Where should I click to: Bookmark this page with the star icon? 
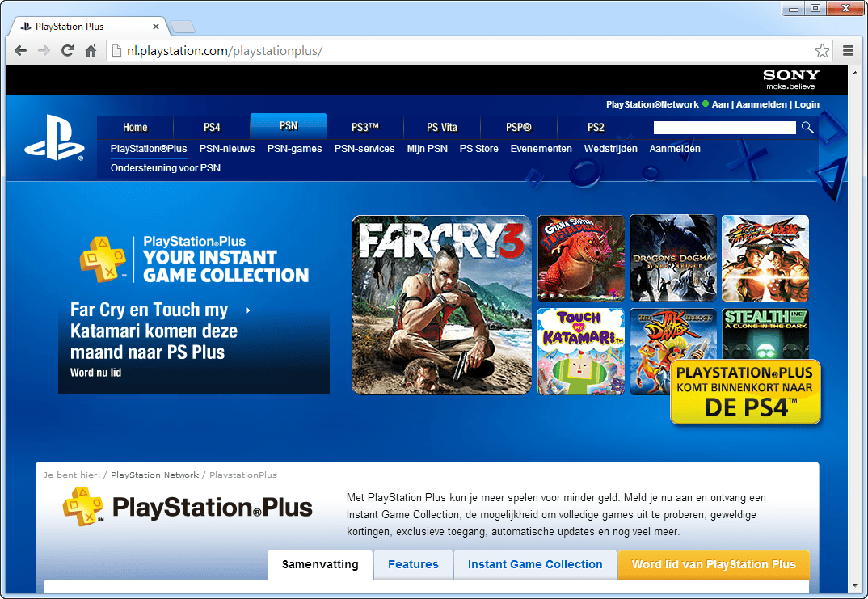pos(822,51)
